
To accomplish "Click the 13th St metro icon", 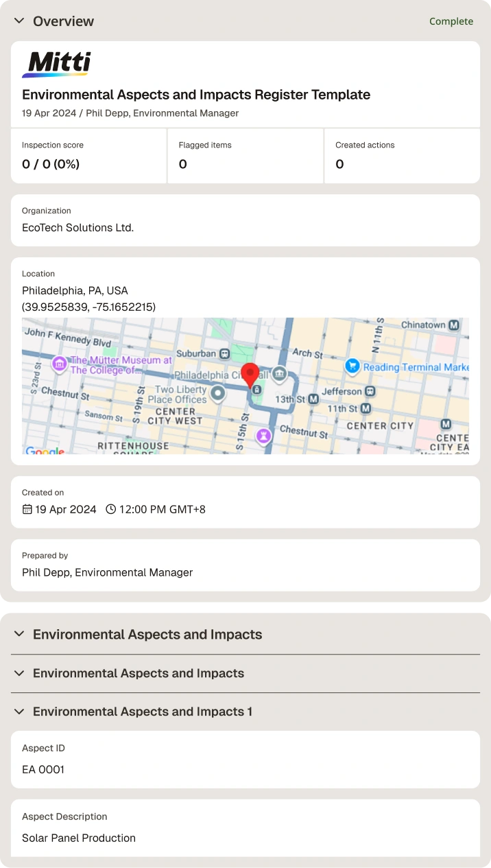I will pos(313,399).
